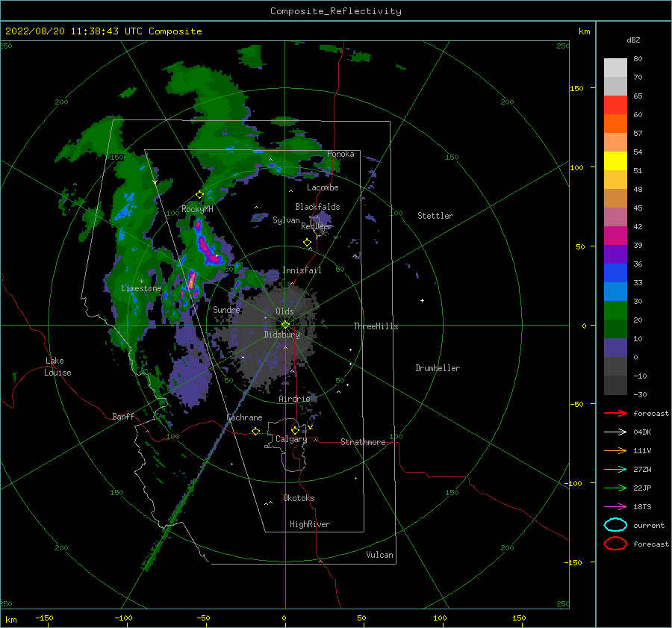Click the cyan 27ZW arrow legend icon
This screenshot has height=628, width=672.
click(615, 470)
